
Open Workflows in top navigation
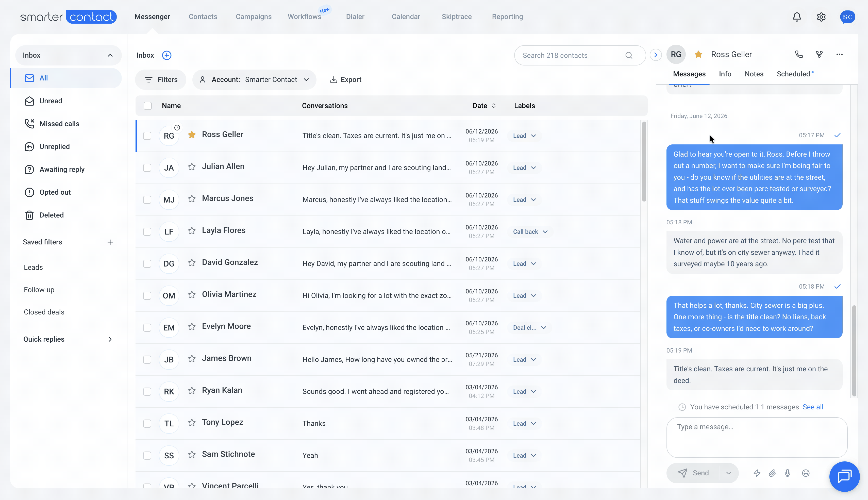(304, 16)
